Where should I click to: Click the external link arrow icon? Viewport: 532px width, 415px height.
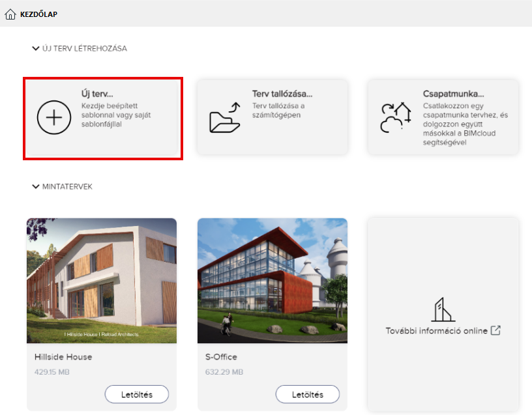495,330
